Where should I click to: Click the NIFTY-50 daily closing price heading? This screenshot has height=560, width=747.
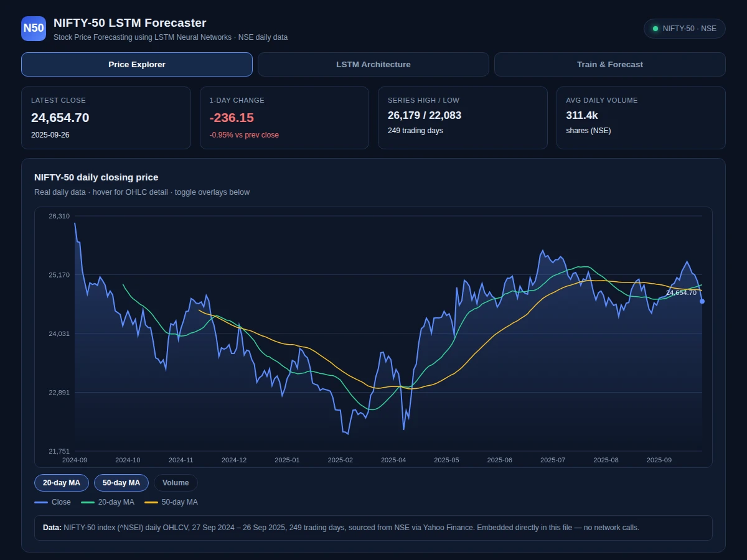point(96,177)
